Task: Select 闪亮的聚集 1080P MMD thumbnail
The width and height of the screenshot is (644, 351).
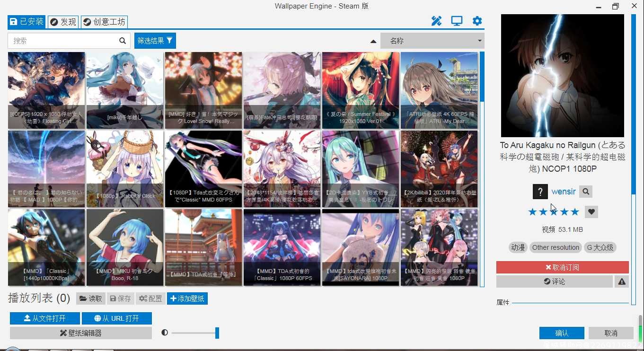Action: (x=439, y=247)
